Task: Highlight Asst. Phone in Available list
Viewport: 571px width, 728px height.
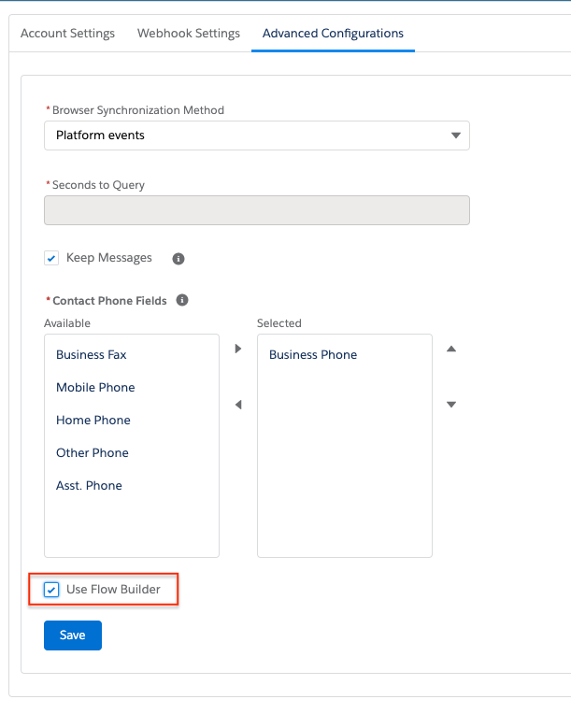Action: 89,486
